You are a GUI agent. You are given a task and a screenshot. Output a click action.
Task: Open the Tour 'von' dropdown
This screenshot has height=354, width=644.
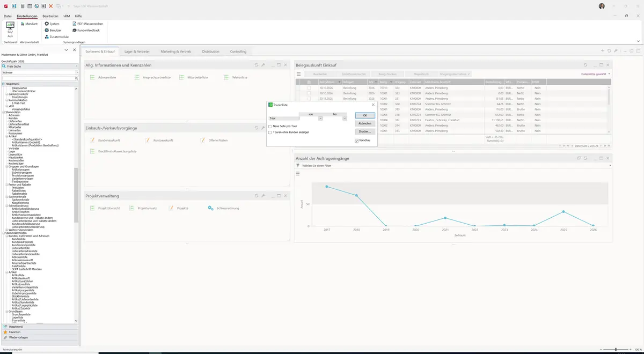click(x=320, y=118)
